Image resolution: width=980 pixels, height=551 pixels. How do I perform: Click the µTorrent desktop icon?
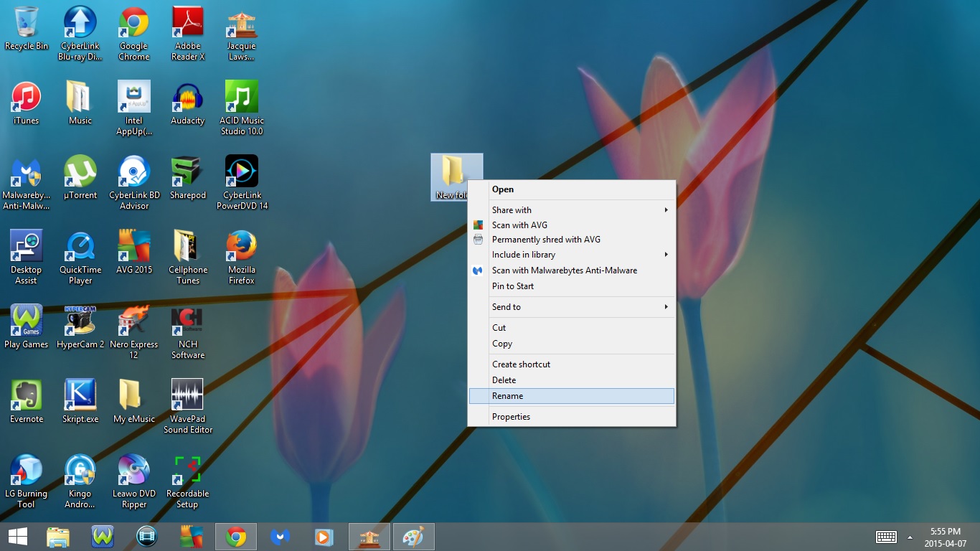[80, 178]
